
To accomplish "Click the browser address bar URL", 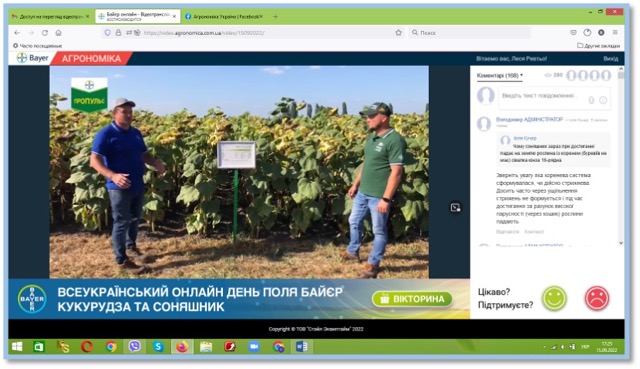I will click(x=204, y=33).
